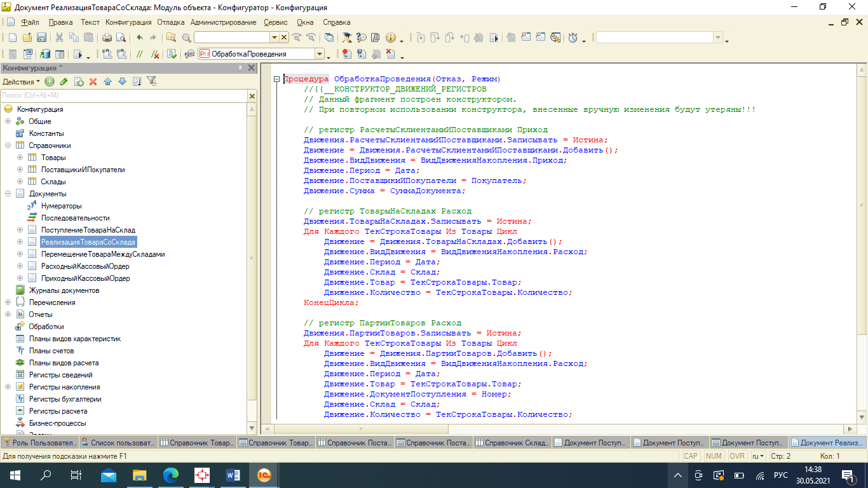Image resolution: width=868 pixels, height=488 pixels.
Task: Toggle the OVR overwrite indicator
Action: pyautogui.click(x=736, y=456)
